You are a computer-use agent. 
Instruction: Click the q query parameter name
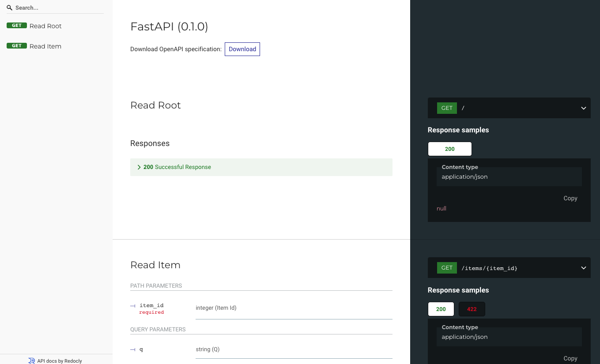(x=141, y=349)
